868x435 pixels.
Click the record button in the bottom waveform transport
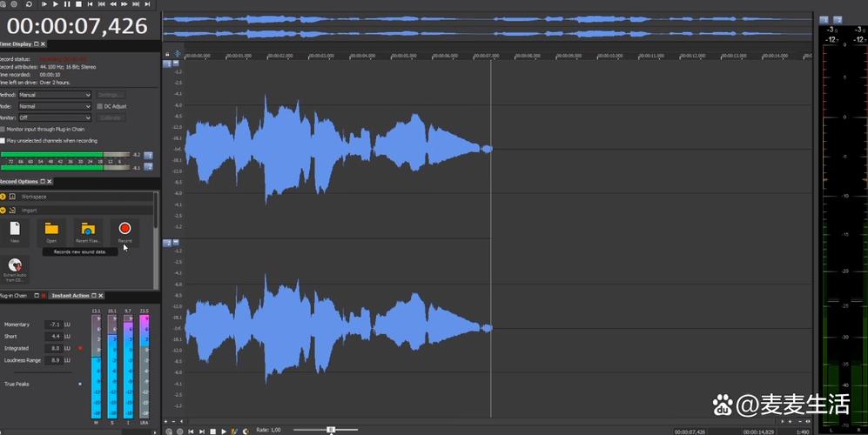click(180, 432)
